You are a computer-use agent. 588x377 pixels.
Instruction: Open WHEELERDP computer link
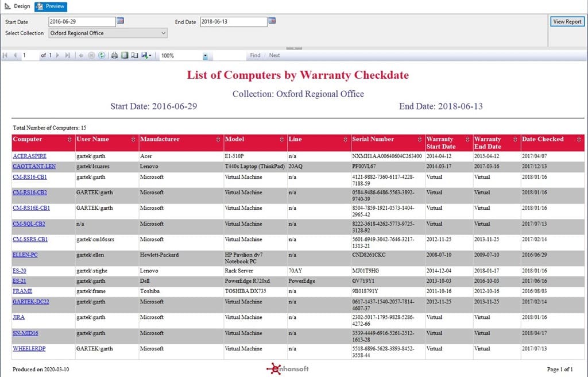[29, 348]
